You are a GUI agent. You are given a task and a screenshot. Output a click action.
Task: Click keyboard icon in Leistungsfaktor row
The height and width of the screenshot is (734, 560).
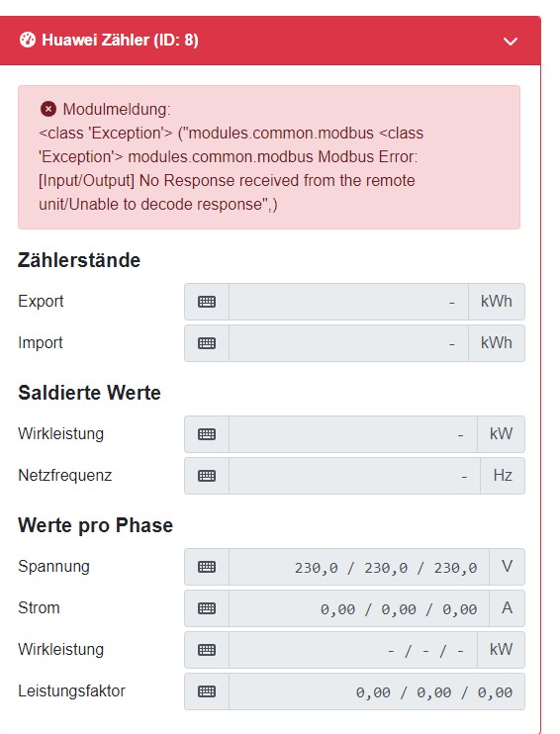coord(207,691)
